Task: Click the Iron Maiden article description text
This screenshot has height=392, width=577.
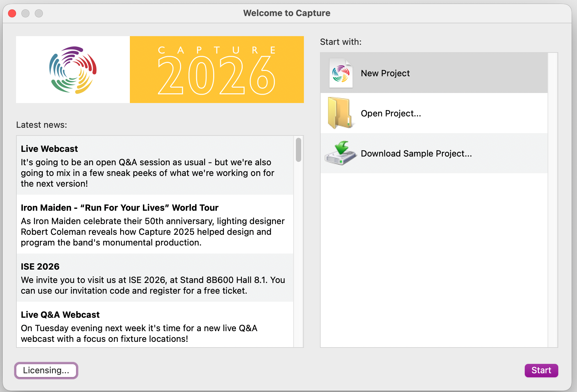Action: (153, 232)
